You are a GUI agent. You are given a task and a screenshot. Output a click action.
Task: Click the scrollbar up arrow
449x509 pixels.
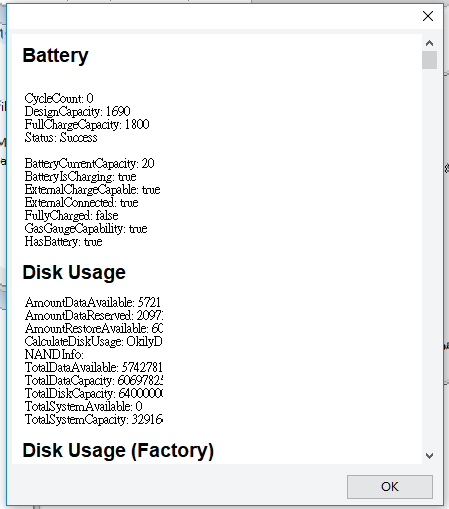pyautogui.click(x=429, y=43)
